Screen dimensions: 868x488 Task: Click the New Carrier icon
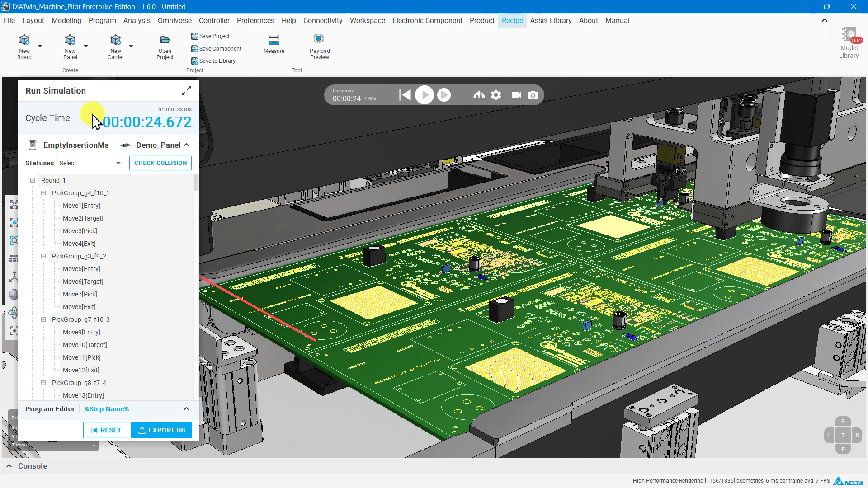tap(116, 40)
